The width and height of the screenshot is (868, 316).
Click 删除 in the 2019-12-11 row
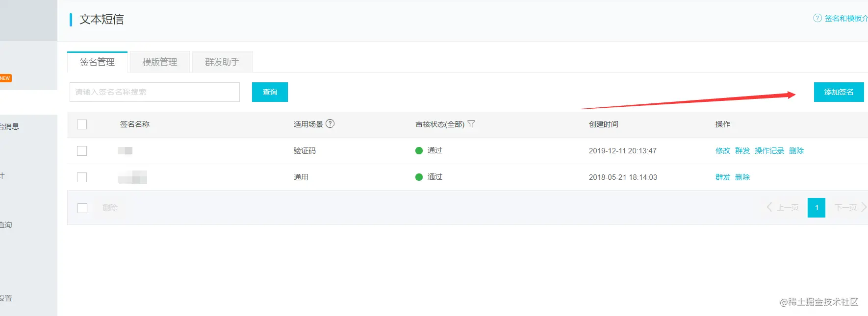tap(796, 151)
